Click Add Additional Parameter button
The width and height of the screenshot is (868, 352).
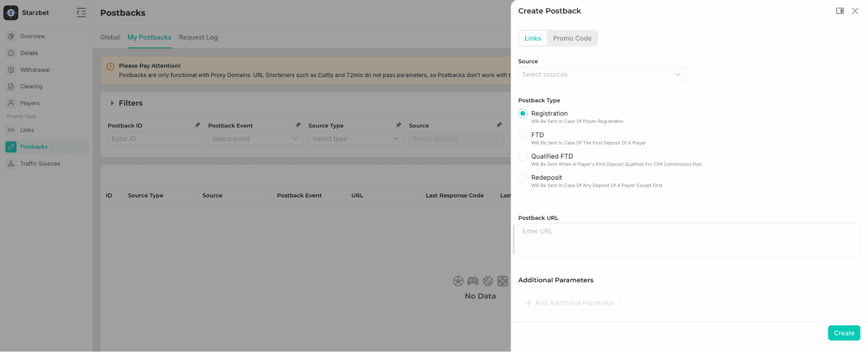[x=569, y=303]
